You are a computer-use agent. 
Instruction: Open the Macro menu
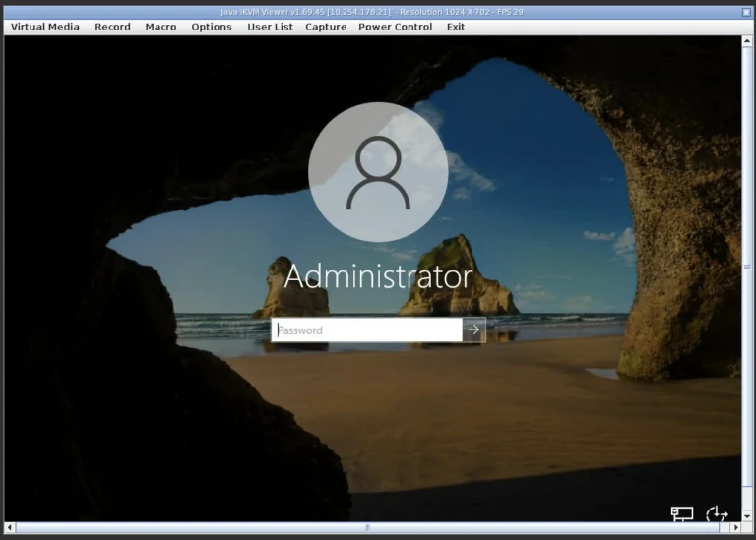click(x=160, y=27)
